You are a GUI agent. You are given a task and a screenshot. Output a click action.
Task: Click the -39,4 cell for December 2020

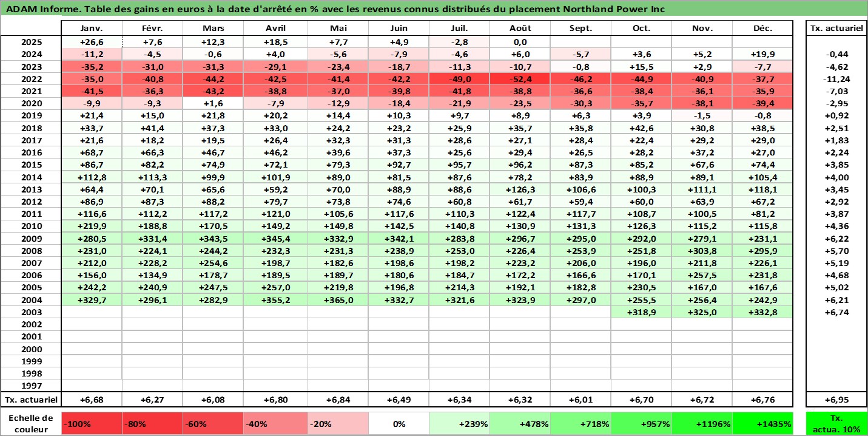coord(762,103)
